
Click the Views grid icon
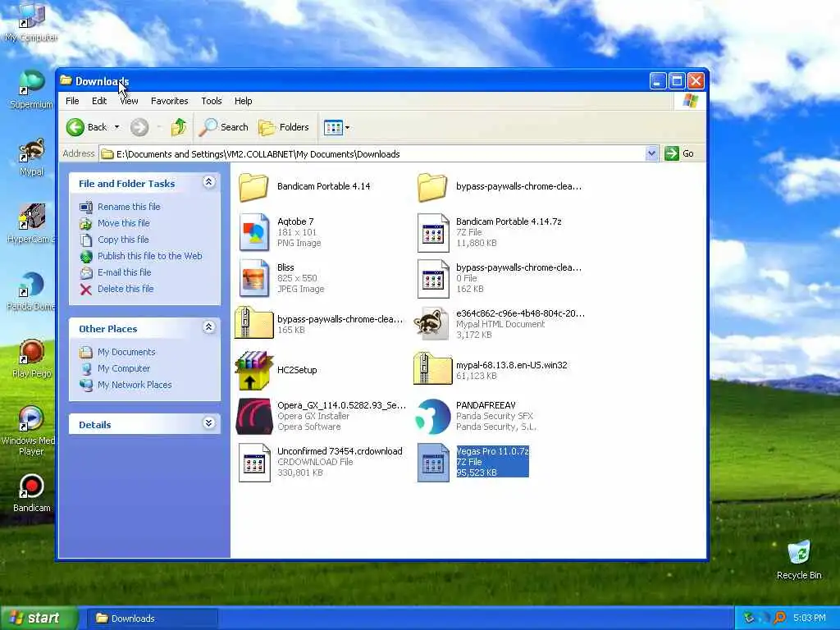333,127
